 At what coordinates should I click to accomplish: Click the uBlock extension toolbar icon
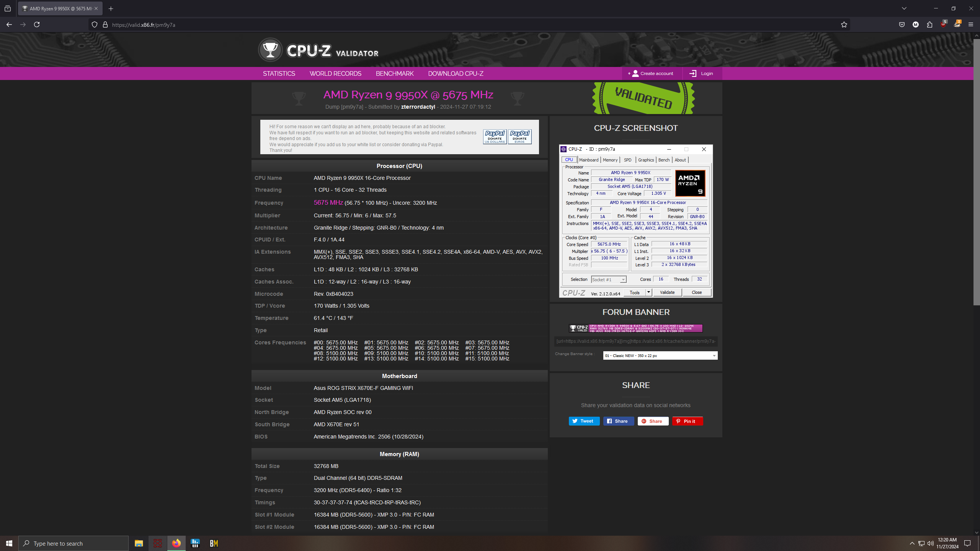coord(944,24)
